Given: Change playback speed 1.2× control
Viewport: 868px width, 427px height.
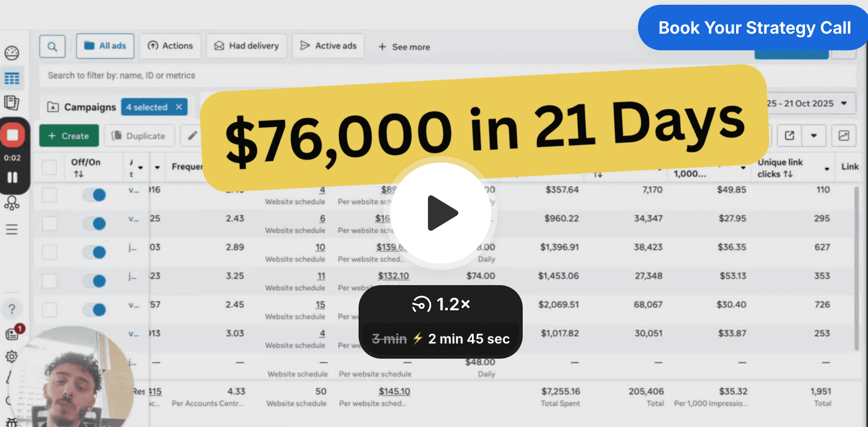Looking at the screenshot, I should click(441, 304).
